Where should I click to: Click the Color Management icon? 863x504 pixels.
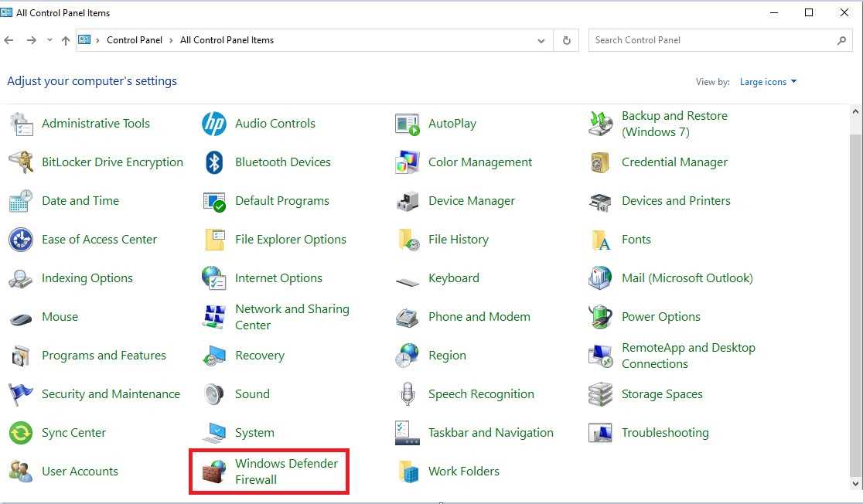click(408, 162)
